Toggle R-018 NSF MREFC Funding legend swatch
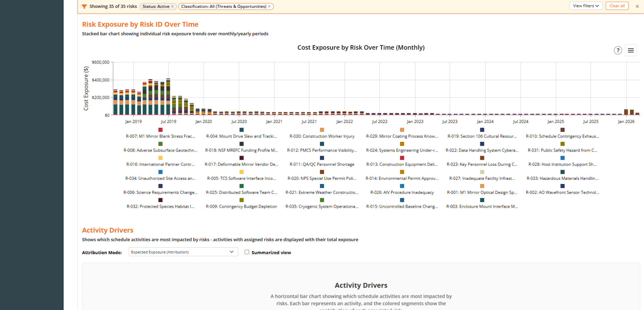The image size is (644, 310). 241,144
